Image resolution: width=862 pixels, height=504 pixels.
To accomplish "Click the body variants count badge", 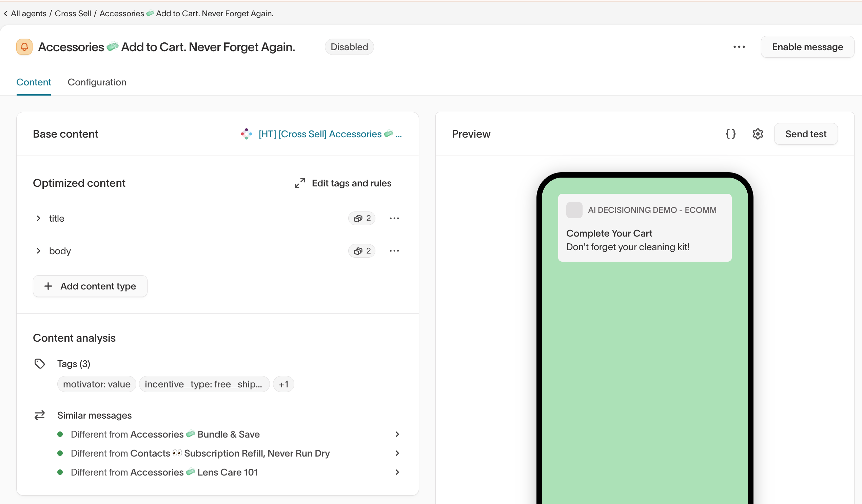I will pyautogui.click(x=361, y=251).
